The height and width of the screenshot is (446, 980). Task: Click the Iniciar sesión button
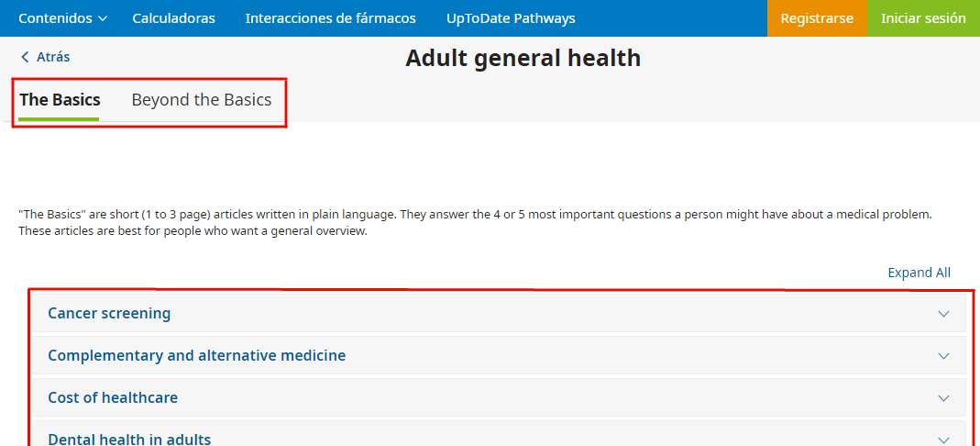(922, 18)
